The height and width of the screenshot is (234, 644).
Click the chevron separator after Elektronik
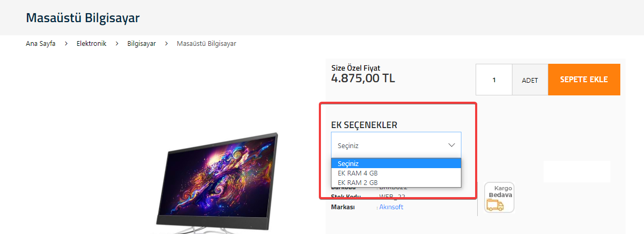pos(117,44)
